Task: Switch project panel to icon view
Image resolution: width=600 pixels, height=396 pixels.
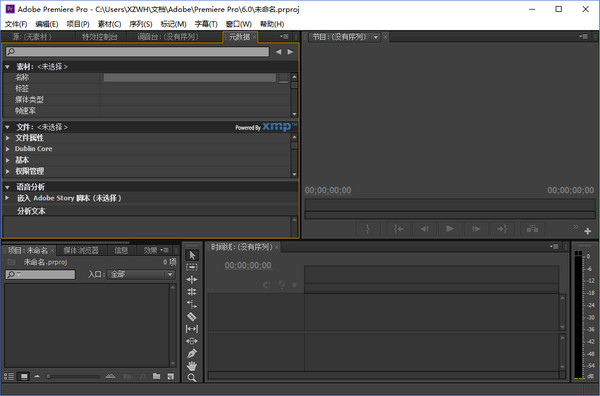Action: 24,376
